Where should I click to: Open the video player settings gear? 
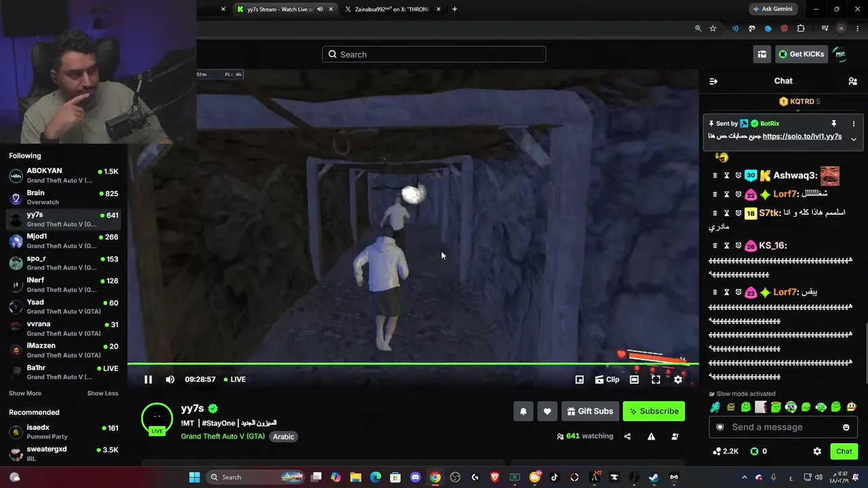tap(678, 380)
